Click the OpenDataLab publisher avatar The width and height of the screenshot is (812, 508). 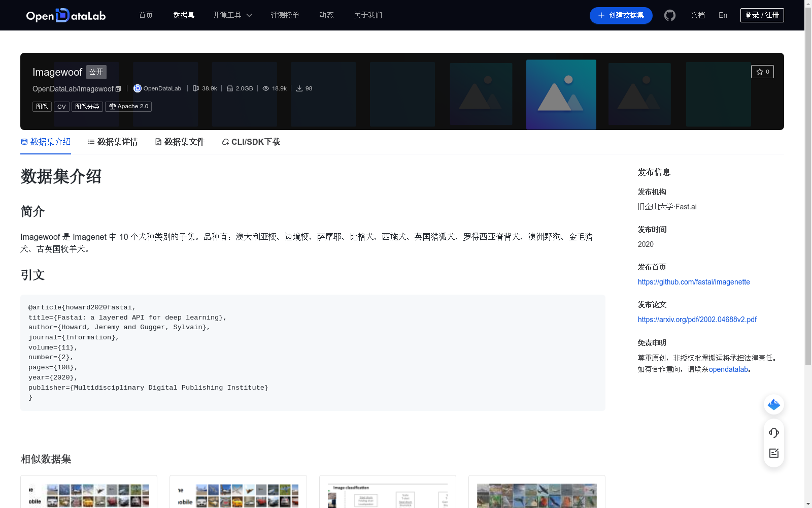pyautogui.click(x=137, y=88)
